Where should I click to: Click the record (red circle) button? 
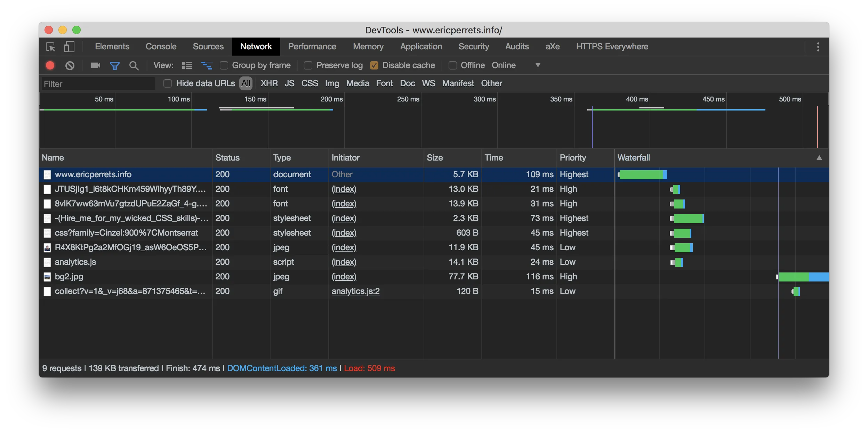[x=50, y=66]
